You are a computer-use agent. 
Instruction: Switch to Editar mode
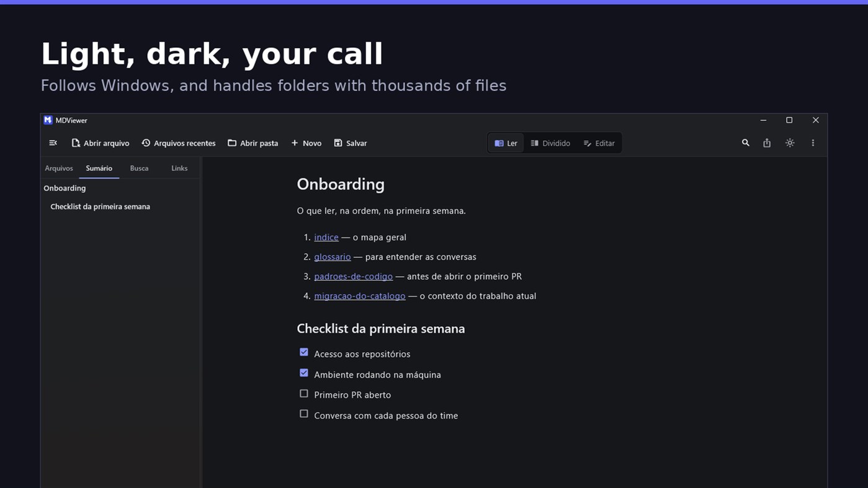pyautogui.click(x=599, y=143)
